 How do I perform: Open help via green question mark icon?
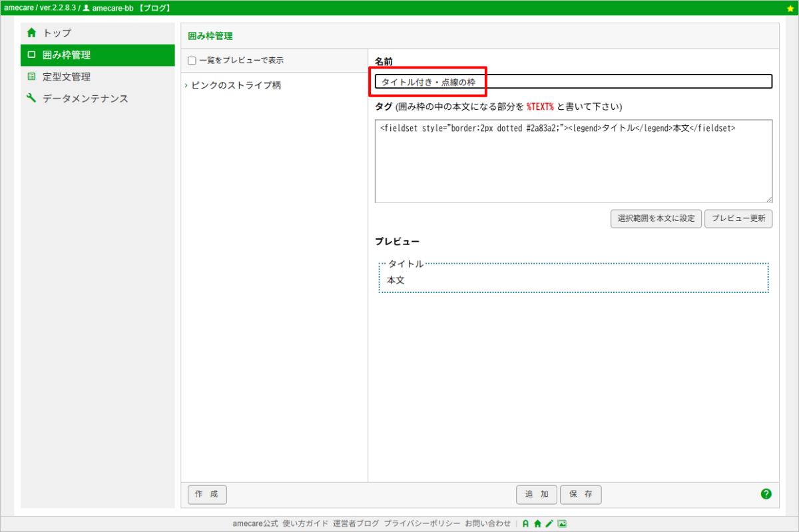[x=766, y=494]
